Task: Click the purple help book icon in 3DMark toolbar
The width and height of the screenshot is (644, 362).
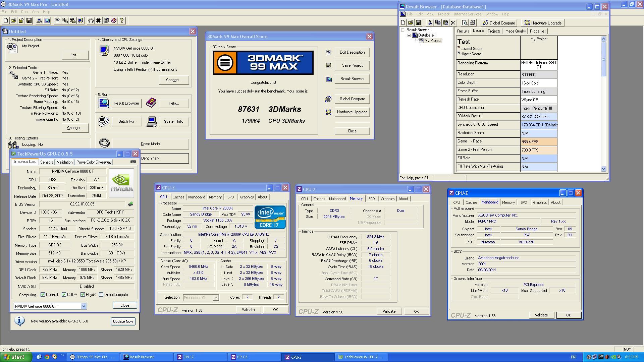Action: 114,21
